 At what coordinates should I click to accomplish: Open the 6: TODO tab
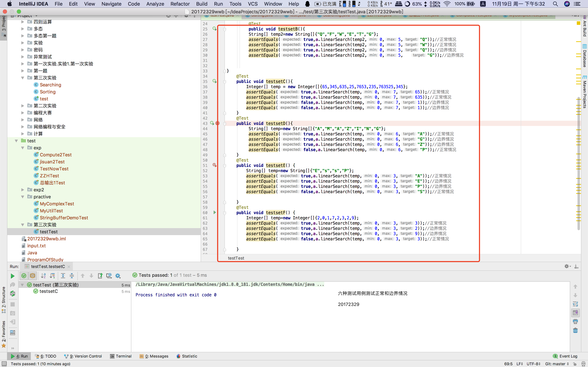click(x=45, y=356)
